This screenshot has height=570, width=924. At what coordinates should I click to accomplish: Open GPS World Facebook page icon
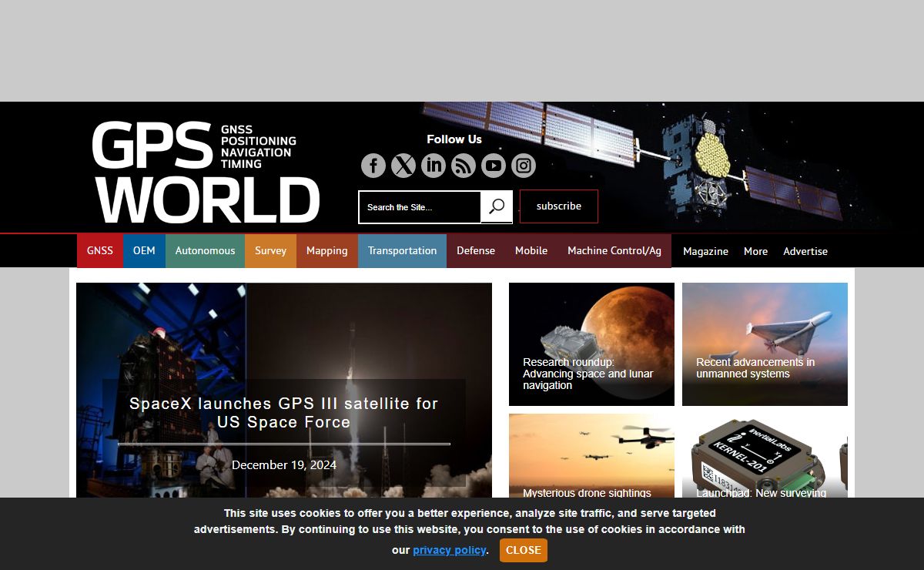(373, 166)
